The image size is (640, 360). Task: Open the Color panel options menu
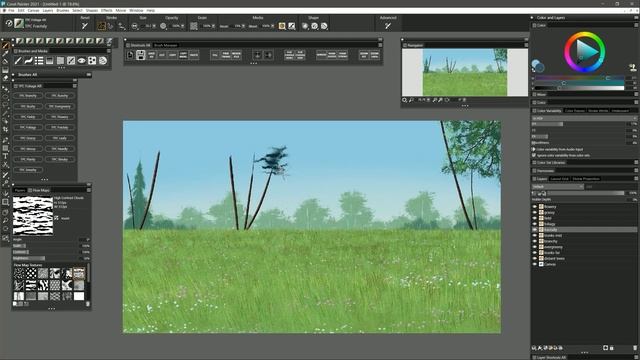tap(636, 25)
